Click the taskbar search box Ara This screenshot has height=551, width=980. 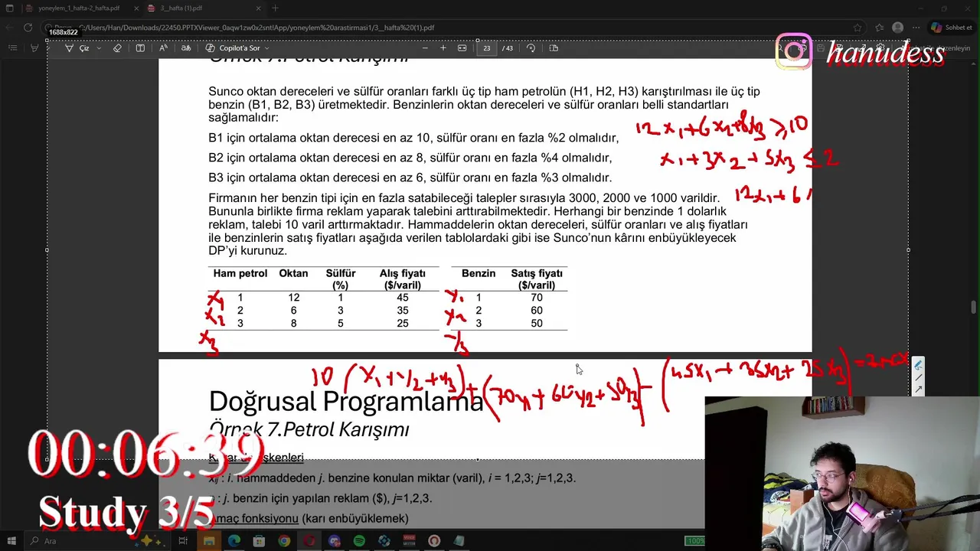[x=96, y=541]
